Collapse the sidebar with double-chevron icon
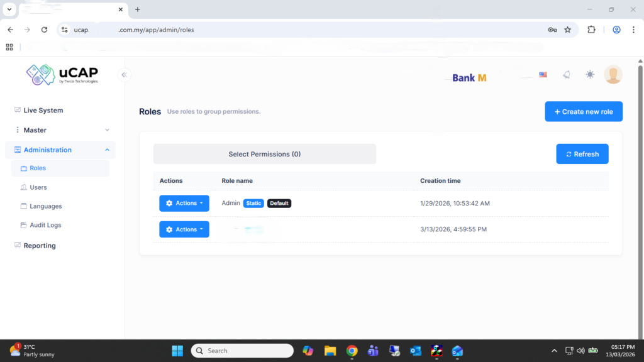Image resolution: width=644 pixels, height=362 pixels. (x=124, y=75)
